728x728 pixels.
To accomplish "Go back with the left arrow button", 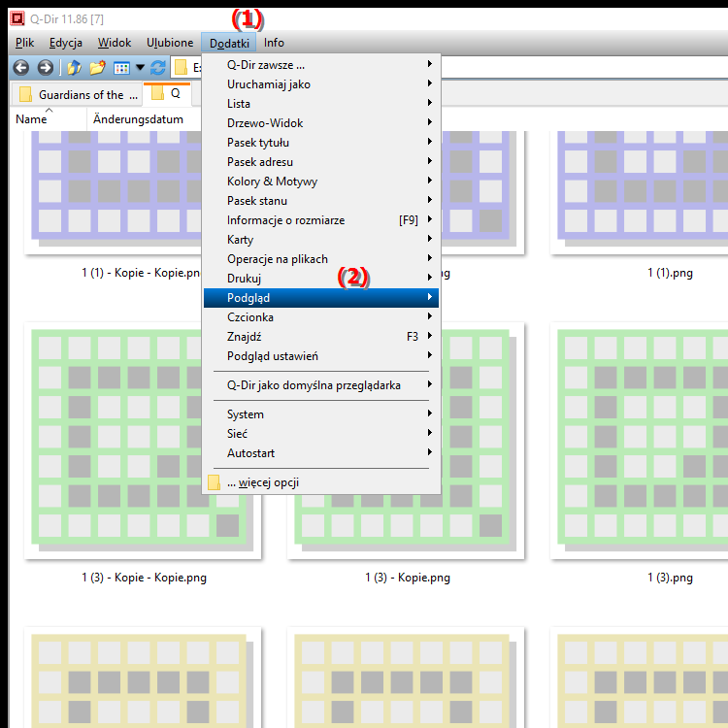I will pyautogui.click(x=21, y=68).
